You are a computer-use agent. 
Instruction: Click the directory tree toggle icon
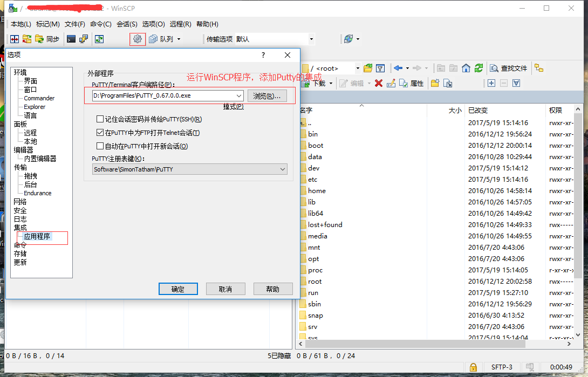[539, 68]
